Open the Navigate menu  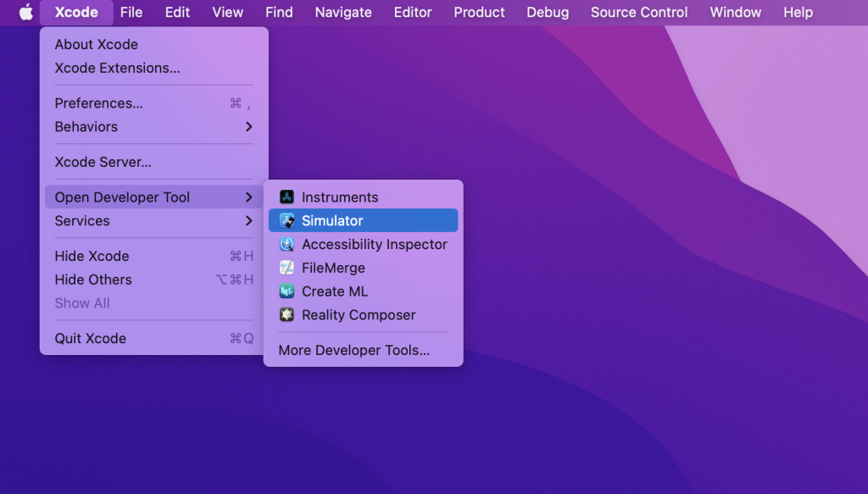click(343, 12)
